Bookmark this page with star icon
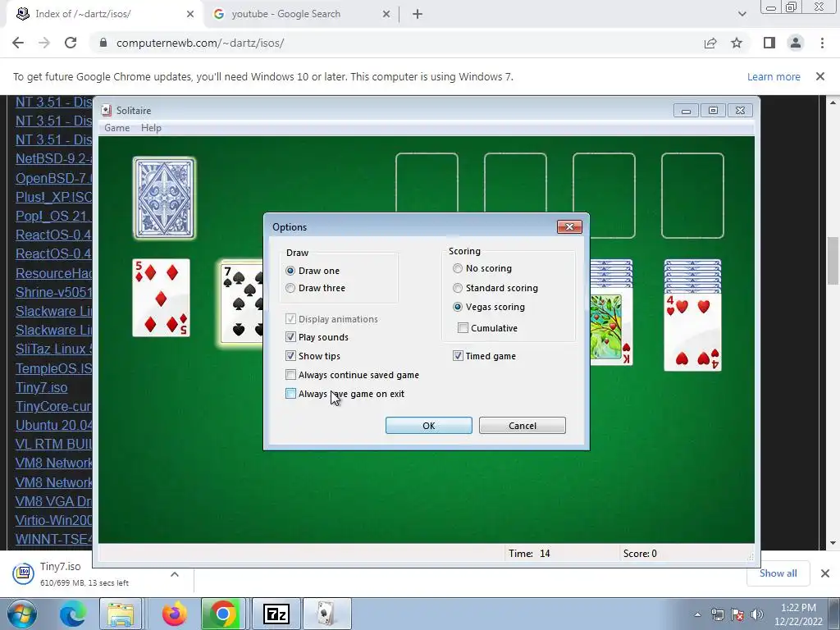This screenshot has height=630, width=840. 737,43
